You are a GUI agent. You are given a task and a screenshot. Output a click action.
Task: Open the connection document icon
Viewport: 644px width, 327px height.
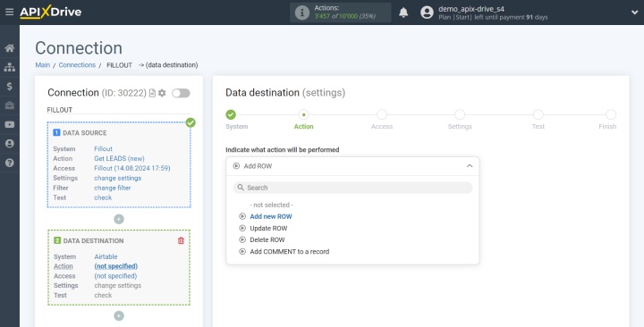point(152,93)
